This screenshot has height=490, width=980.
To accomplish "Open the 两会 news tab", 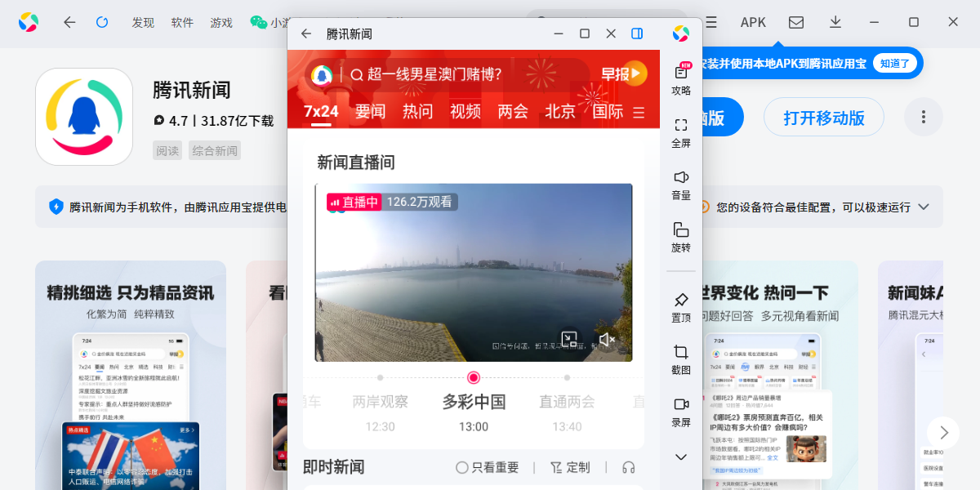I will (512, 113).
